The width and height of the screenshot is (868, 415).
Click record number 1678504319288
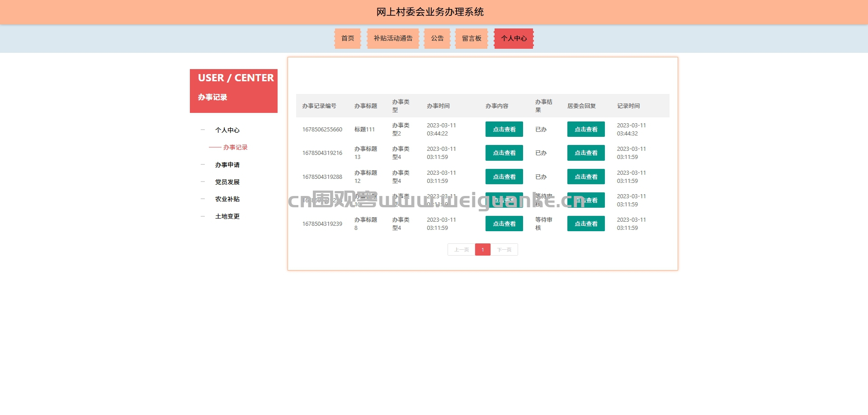click(x=322, y=177)
